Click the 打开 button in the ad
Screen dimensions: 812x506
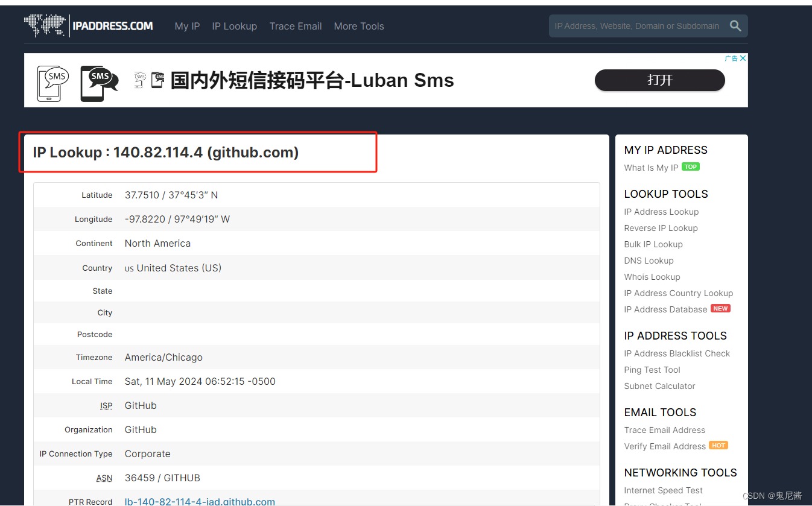[660, 80]
